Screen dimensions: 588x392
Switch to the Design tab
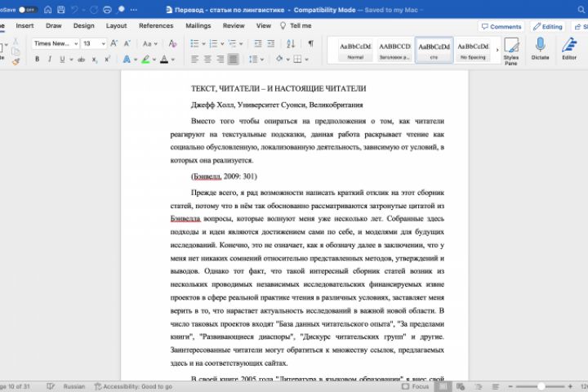[x=84, y=26]
